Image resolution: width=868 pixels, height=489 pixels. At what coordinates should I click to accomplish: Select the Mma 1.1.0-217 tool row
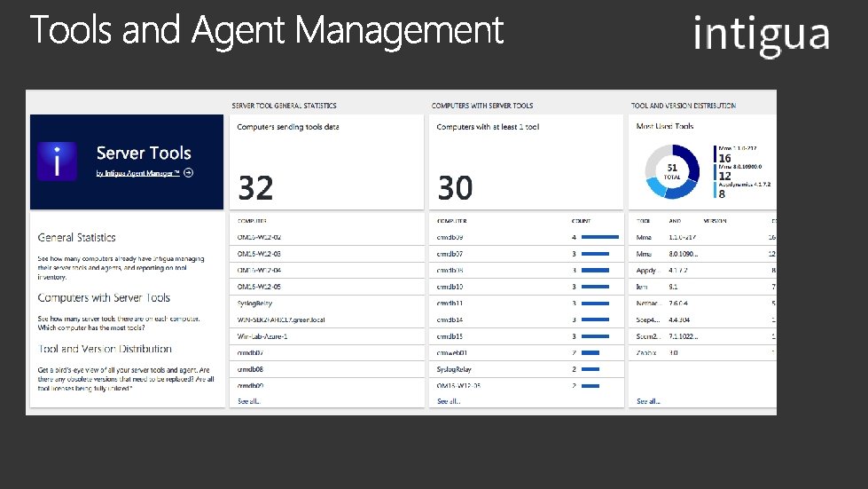click(x=702, y=237)
